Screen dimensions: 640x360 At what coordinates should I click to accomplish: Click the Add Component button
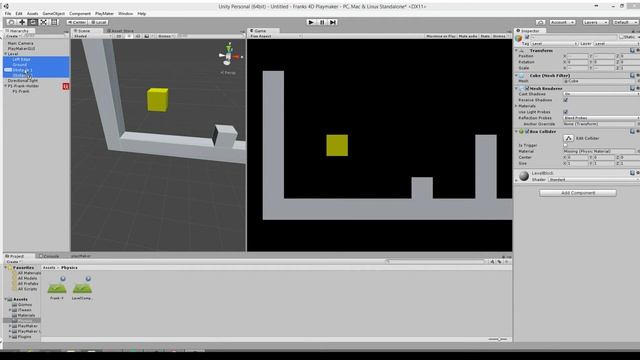578,193
